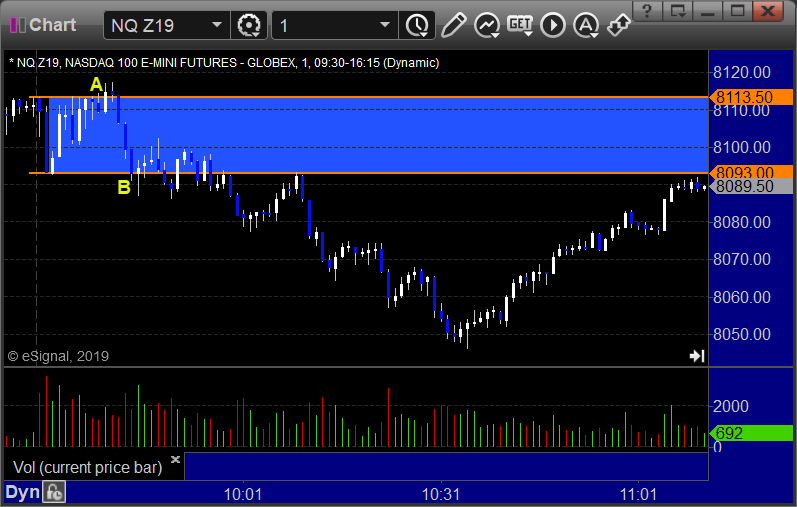Viewport: 797px width, 507px height.
Task: Select the Vol (current price bar) label
Action: [87, 467]
